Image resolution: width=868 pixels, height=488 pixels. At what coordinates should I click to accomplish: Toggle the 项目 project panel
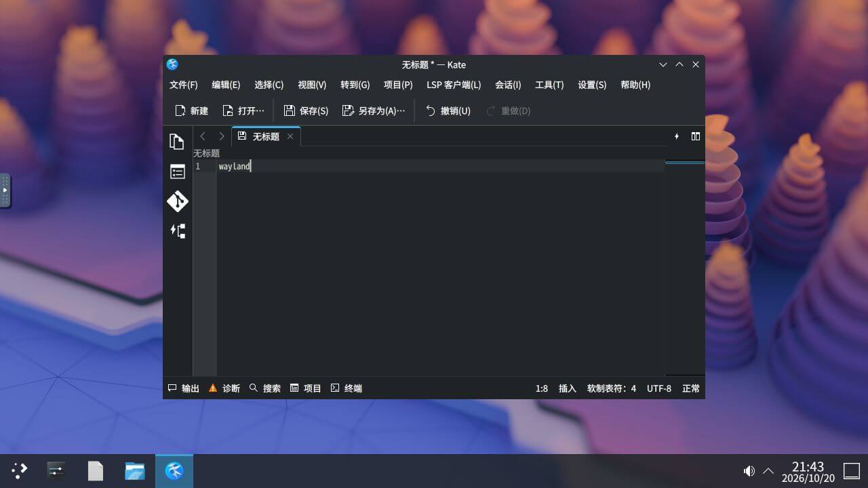[x=305, y=388]
